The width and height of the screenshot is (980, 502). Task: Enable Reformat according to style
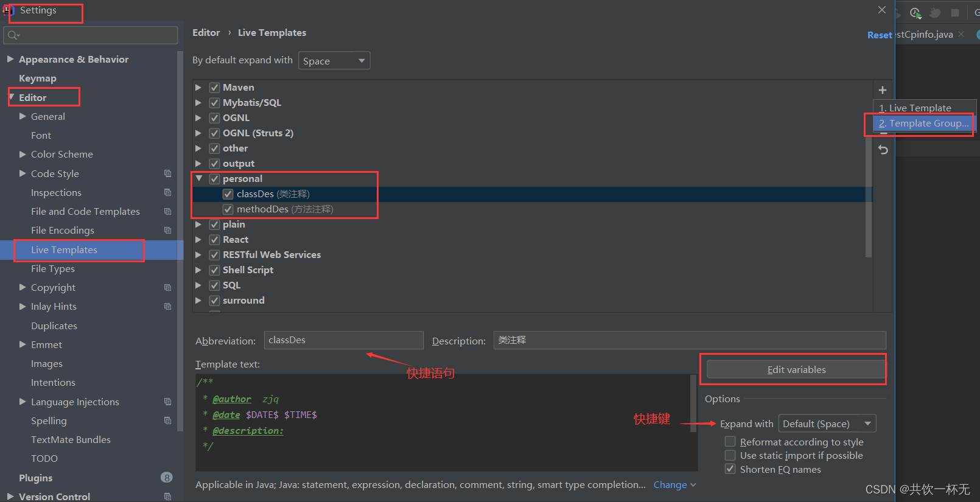[730, 441]
